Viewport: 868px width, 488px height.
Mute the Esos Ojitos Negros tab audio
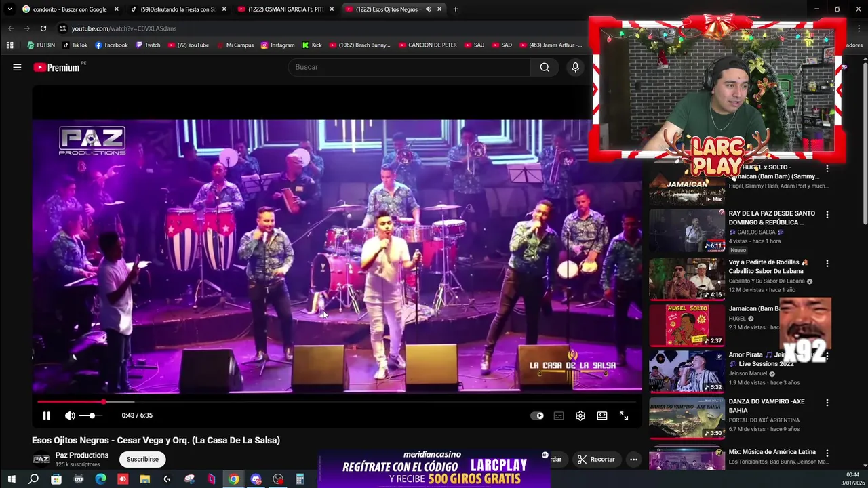coord(429,9)
